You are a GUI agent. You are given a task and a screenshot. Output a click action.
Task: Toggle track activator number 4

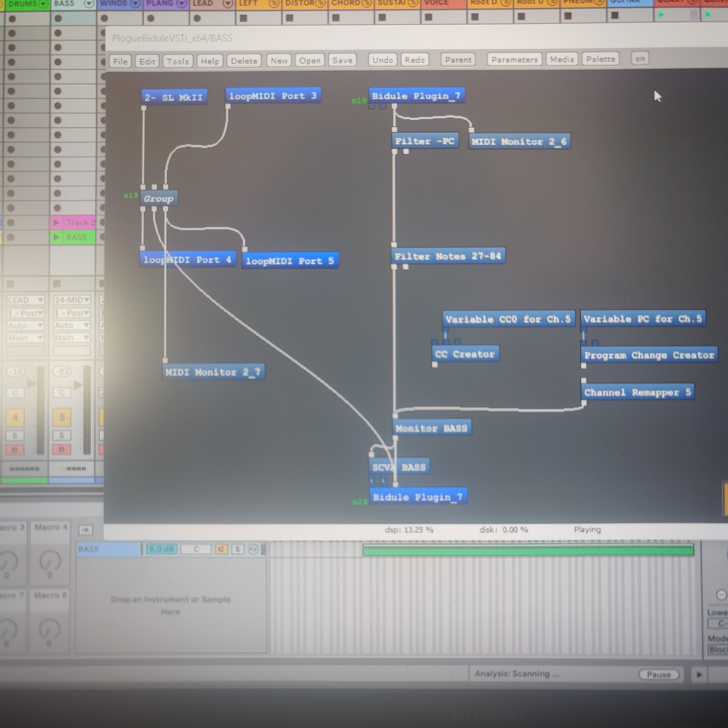point(15,417)
